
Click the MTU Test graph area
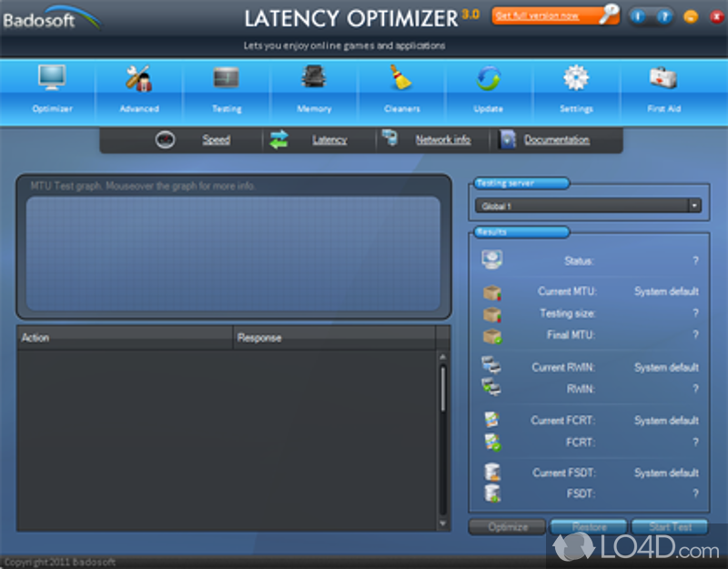(233, 253)
